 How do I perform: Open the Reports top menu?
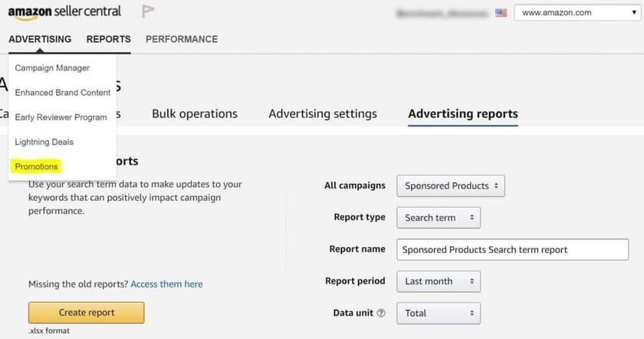[108, 39]
